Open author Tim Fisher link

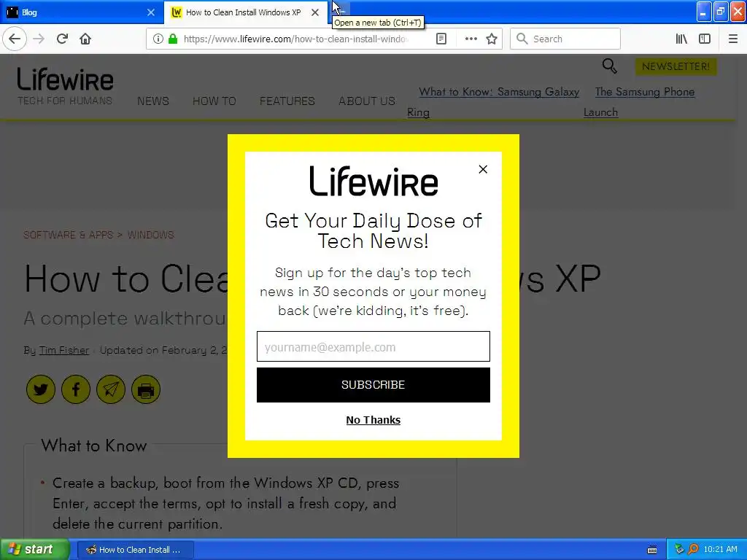(64, 351)
